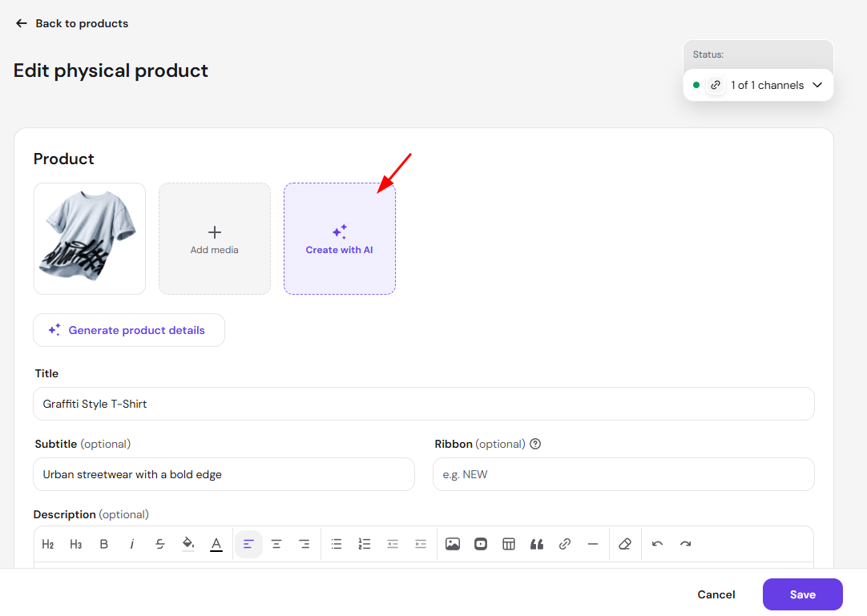The image size is (867, 616).
Task: Insert an image into description
Action: [x=453, y=544]
